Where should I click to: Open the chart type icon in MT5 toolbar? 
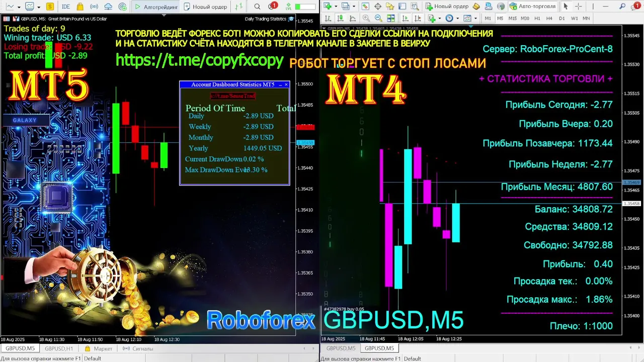click(x=10, y=7)
